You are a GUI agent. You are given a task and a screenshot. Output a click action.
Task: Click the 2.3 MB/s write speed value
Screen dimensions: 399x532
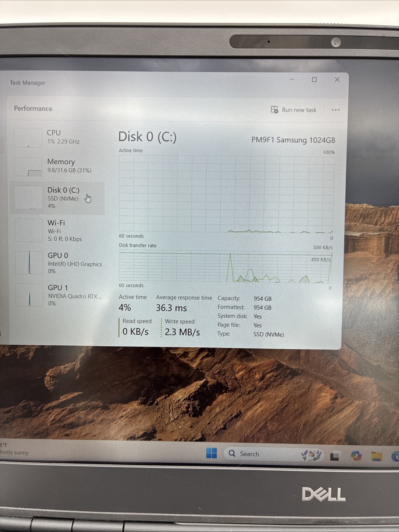182,332
